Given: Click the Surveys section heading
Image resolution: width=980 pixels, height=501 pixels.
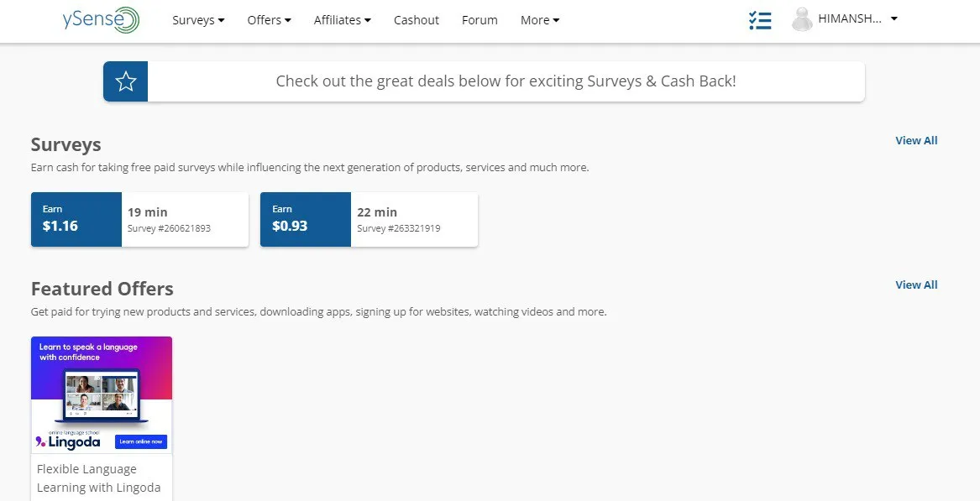Looking at the screenshot, I should pyautogui.click(x=66, y=144).
